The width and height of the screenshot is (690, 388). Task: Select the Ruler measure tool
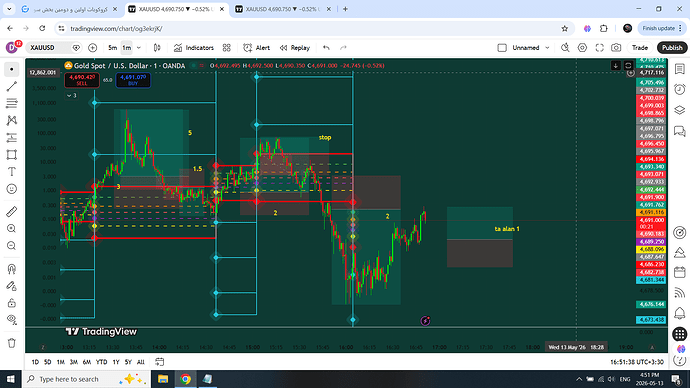click(11, 212)
